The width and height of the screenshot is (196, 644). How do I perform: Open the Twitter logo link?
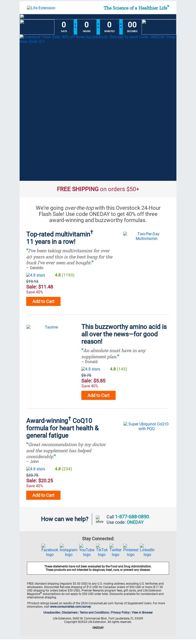click(x=115, y=550)
